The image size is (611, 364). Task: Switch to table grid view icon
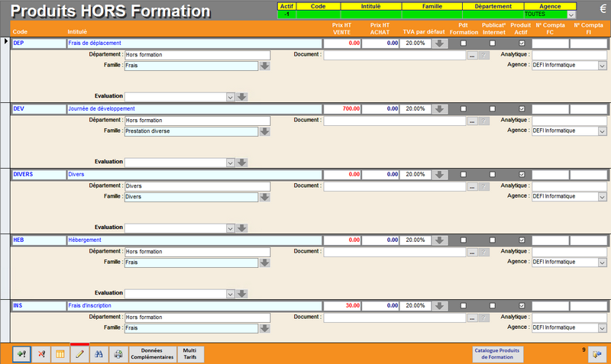pyautogui.click(x=60, y=354)
